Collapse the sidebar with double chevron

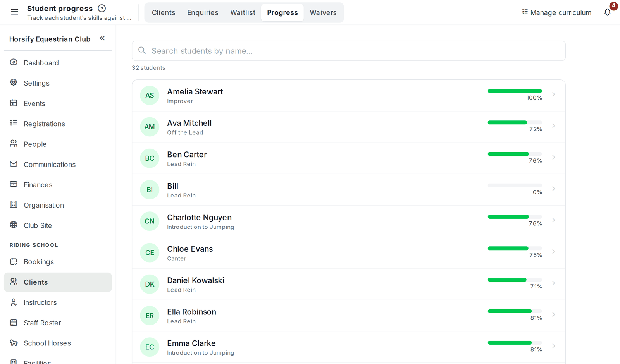pos(102,38)
